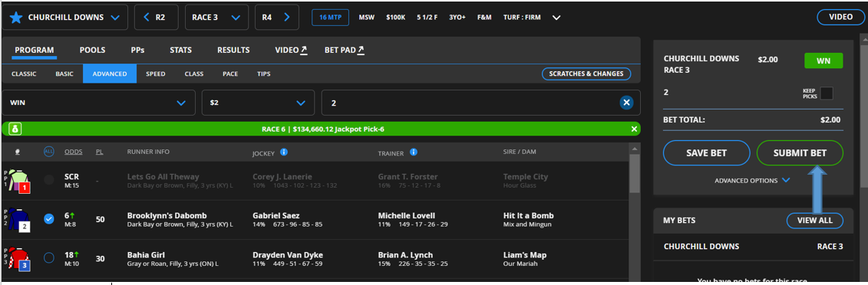Select Bahia Girl runner checkbox
The image size is (868, 285).
tap(48, 257)
